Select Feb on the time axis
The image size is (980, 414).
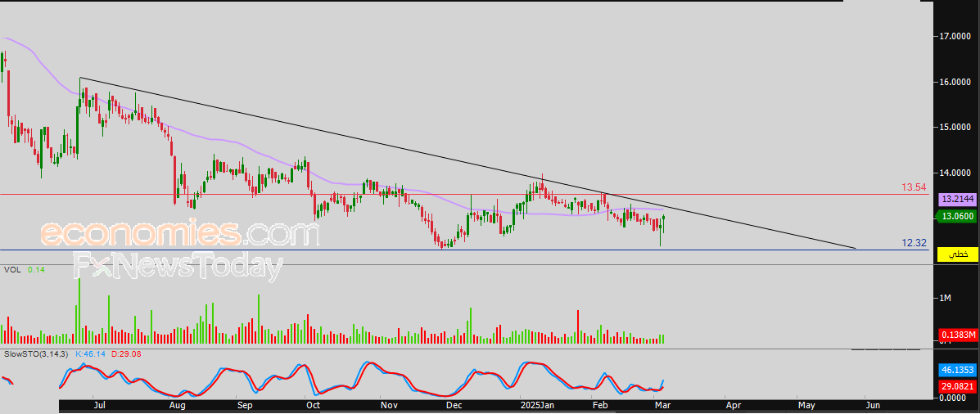(601, 406)
